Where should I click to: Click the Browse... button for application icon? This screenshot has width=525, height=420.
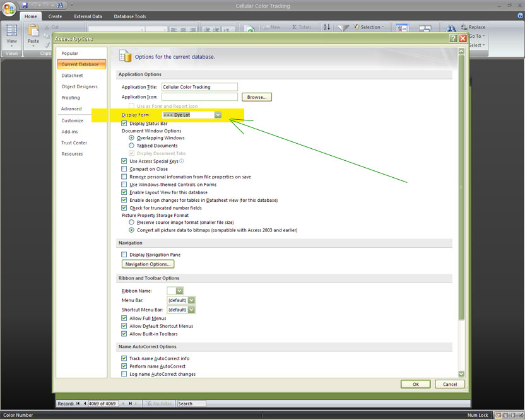tap(257, 97)
